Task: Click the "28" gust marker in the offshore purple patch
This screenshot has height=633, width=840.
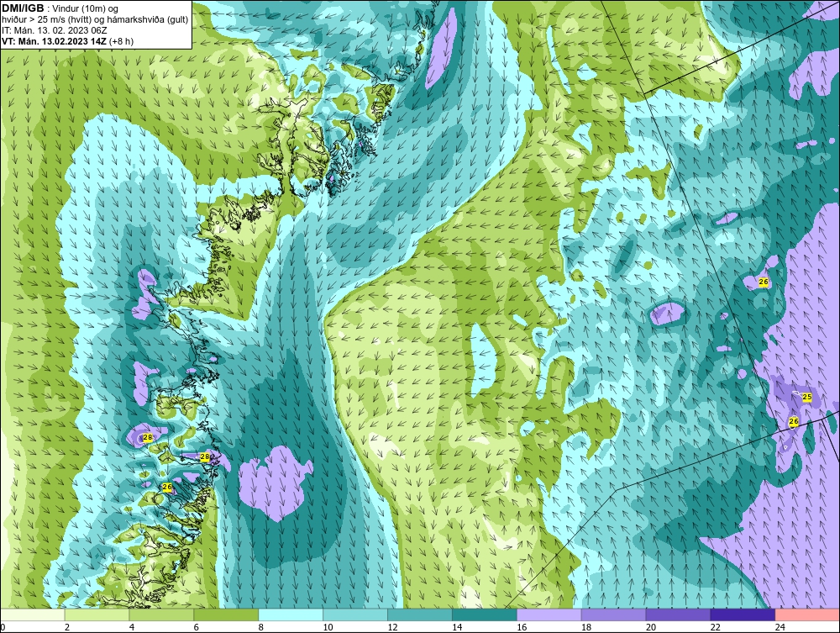Action: pyautogui.click(x=148, y=437)
